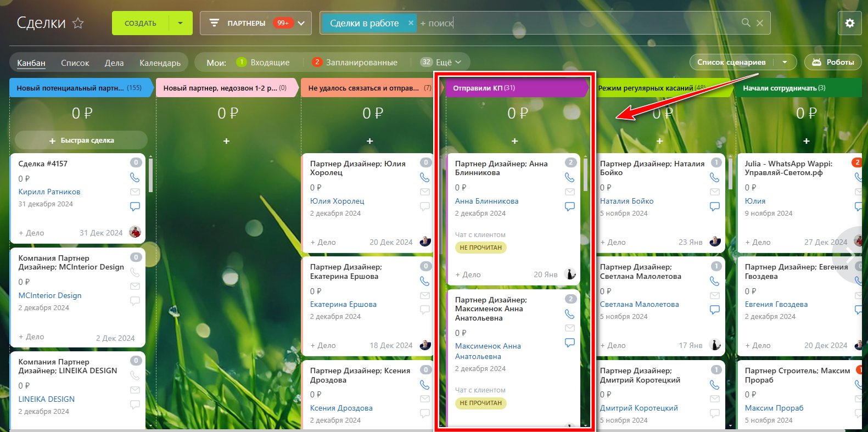Open email icon on Юлия Хоролец card
This screenshot has width=868, height=432.
424,192
